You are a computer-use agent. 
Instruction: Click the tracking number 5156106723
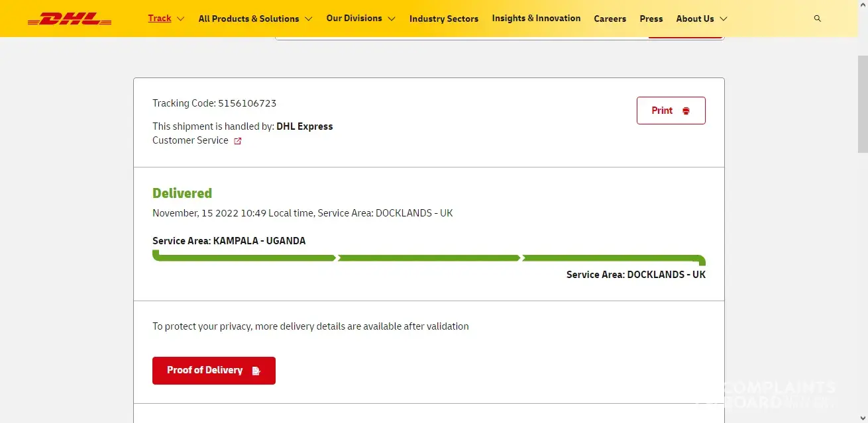point(246,103)
